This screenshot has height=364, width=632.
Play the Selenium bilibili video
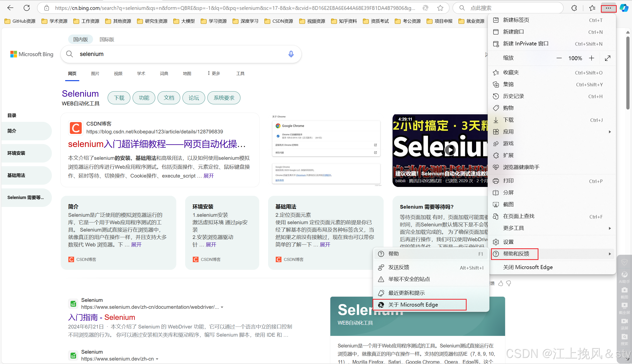point(450,150)
